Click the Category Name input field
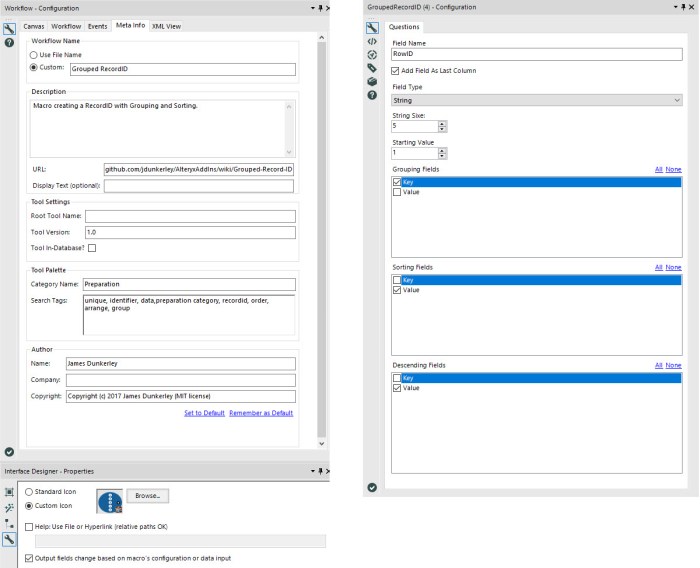700x568 pixels. 188,284
